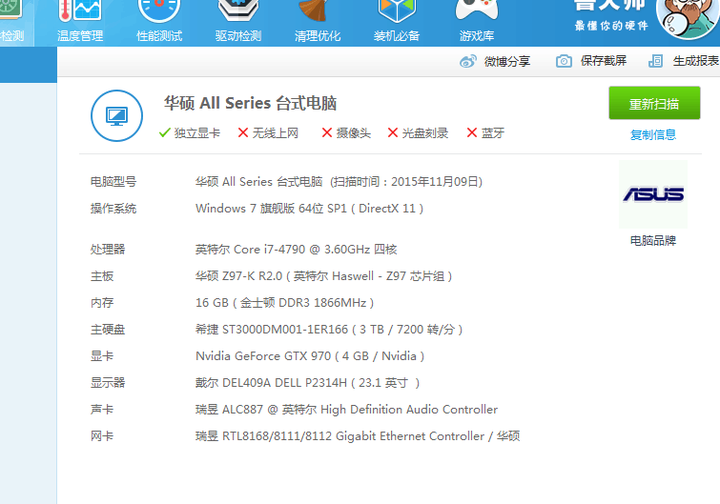Image resolution: width=720 pixels, height=504 pixels.
Task: Click the blue monitor circle icon
Action: click(117, 116)
